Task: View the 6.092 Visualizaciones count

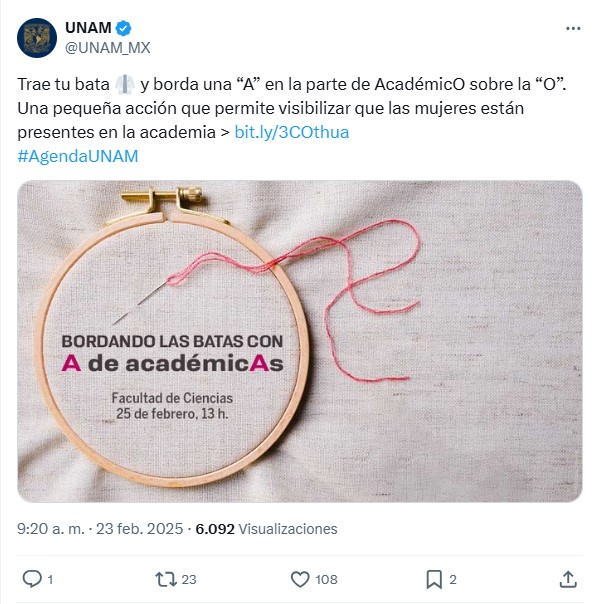Action: (x=266, y=528)
